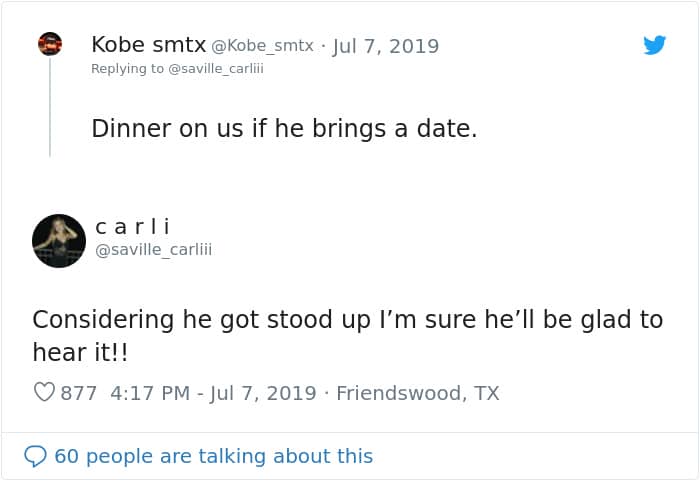Click the 'Considering he got stood up' tweet text
Viewport: 700px width, 481px height.
coord(347,320)
